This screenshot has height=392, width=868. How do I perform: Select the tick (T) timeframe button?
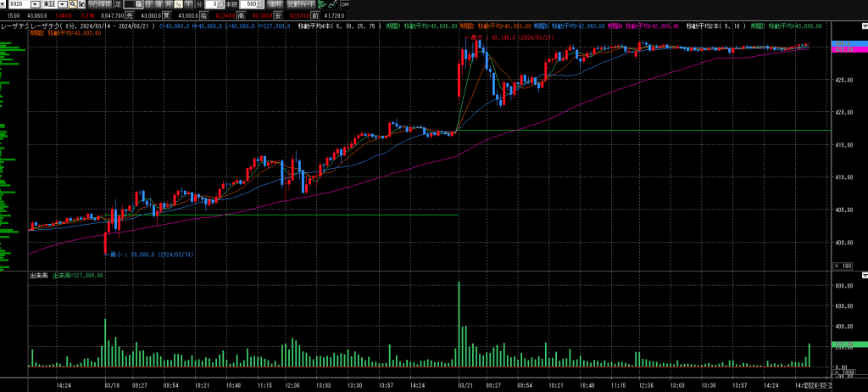pyautogui.click(x=189, y=4)
